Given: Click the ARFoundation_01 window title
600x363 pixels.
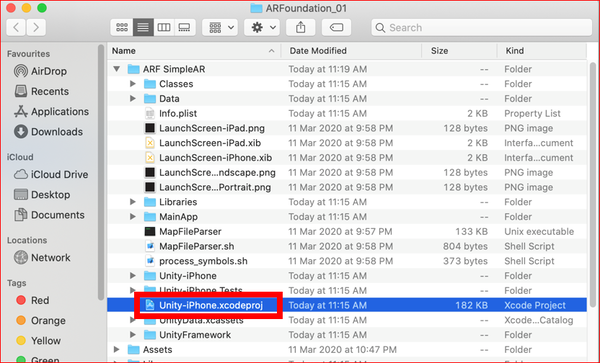Looking at the screenshot, I should point(306,8).
